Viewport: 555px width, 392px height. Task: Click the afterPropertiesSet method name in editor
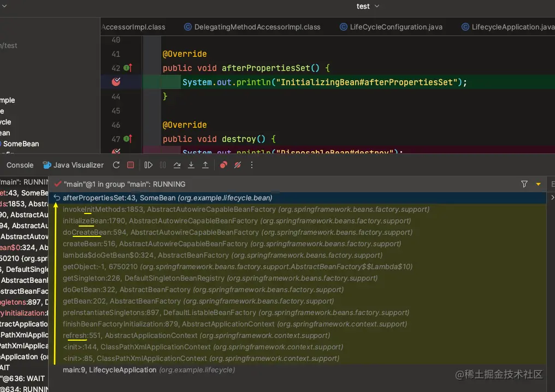pyautogui.click(x=266, y=68)
